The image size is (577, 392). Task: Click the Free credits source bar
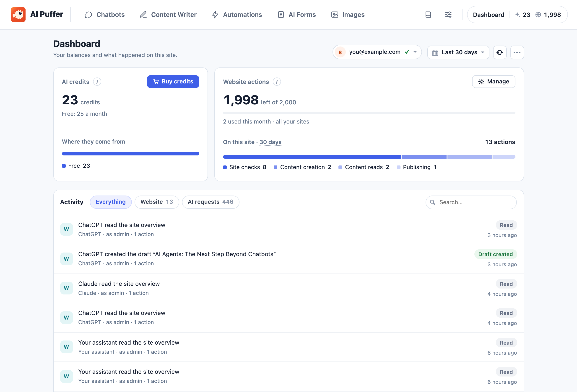tap(131, 154)
